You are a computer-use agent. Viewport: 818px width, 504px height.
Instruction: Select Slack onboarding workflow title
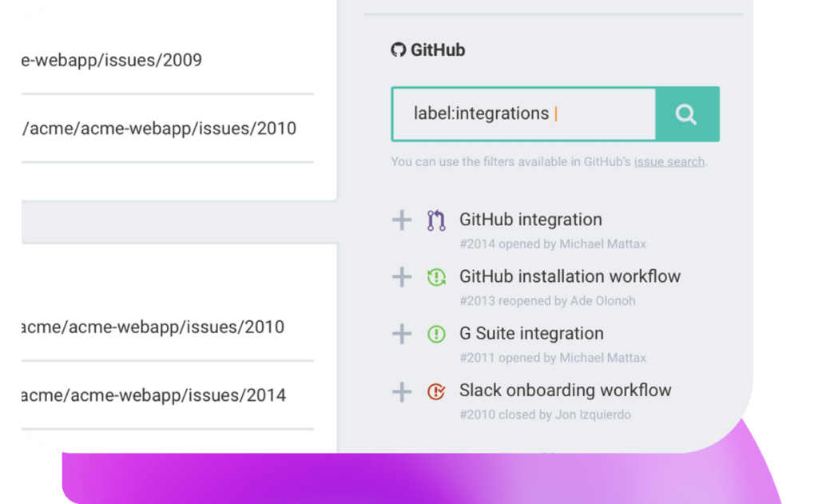pyautogui.click(x=565, y=391)
